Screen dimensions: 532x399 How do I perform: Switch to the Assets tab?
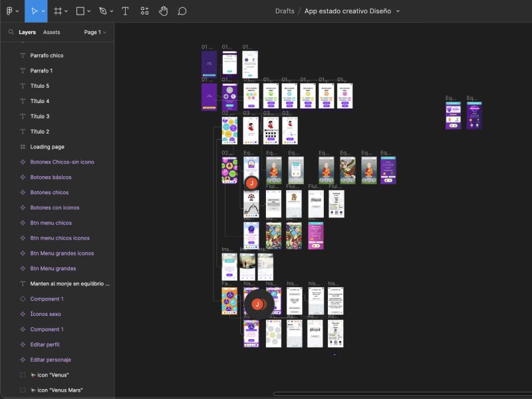[x=51, y=31]
